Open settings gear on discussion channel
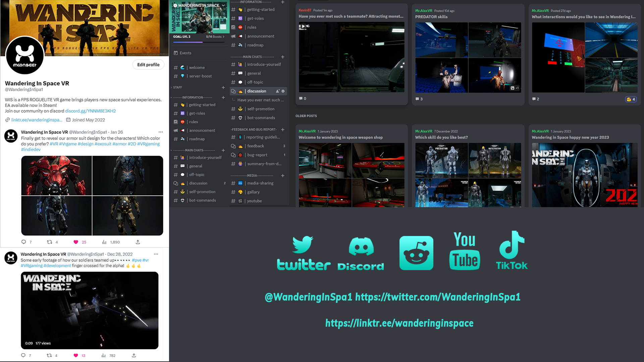 [283, 91]
